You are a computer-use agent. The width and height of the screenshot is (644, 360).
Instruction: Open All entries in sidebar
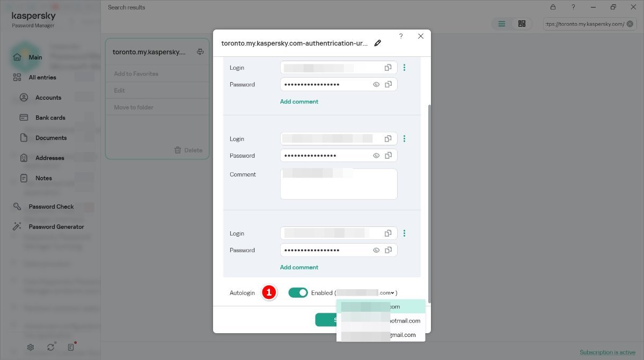point(42,77)
